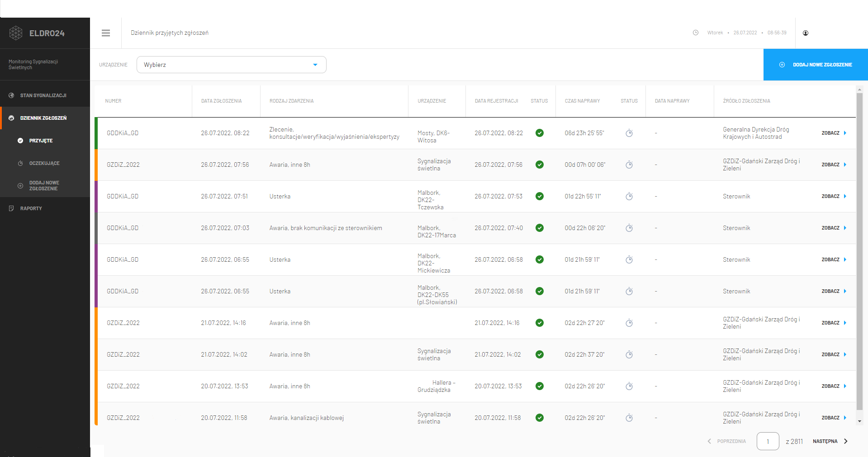Click green status check for 26.07.2022, 07:56 registration
Image resolution: width=868 pixels, height=457 pixels.
click(539, 165)
